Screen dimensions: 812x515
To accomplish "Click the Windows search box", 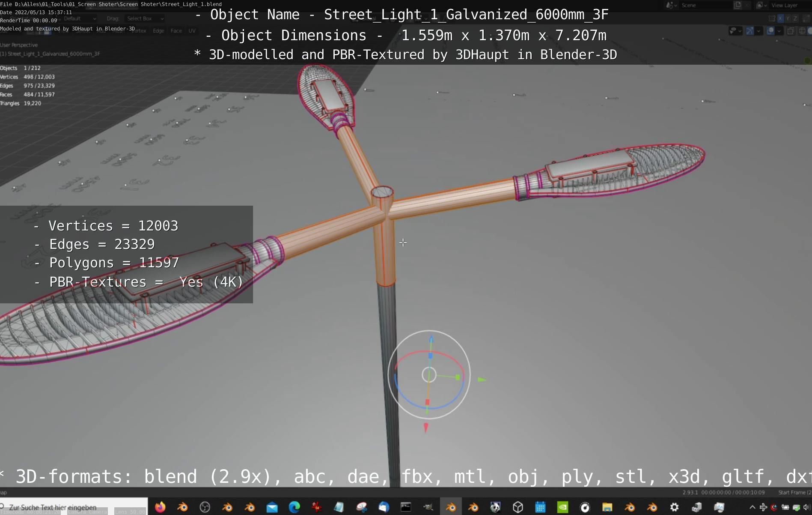I will click(74, 507).
